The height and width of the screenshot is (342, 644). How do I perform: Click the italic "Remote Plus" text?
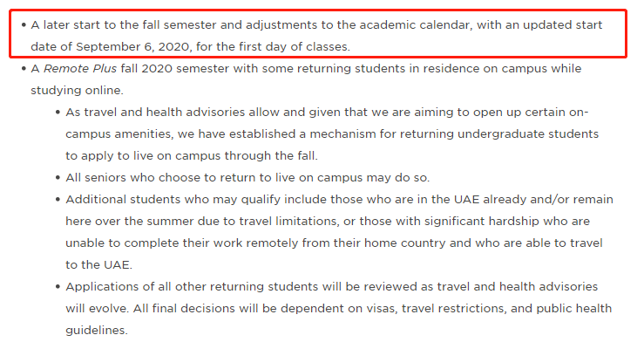click(80, 69)
